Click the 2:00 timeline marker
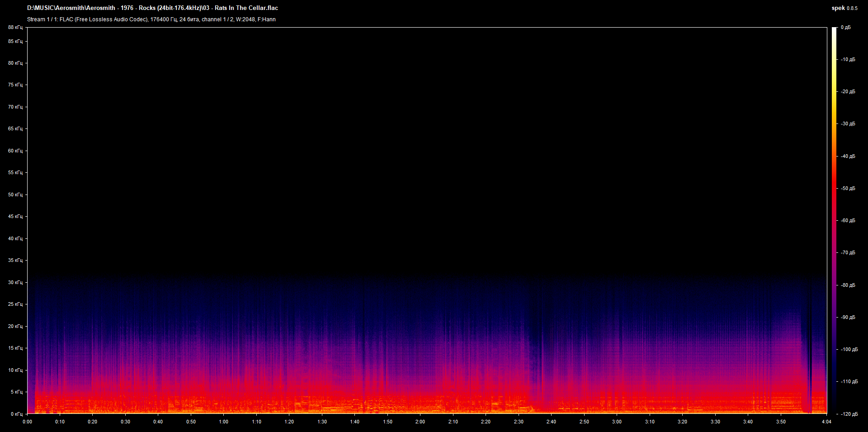The image size is (868, 432). [420, 422]
